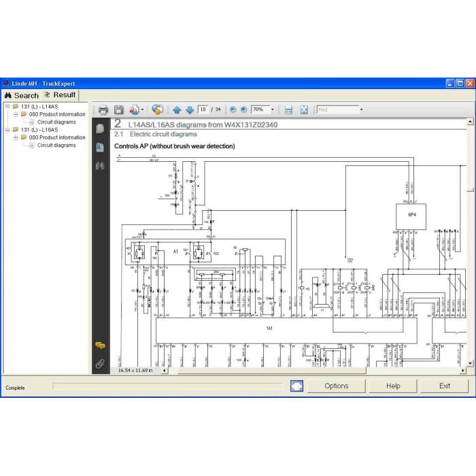476x476 pixels.
Task: Click the fullscreen toggle icon beside Options
Action: pos(296,386)
